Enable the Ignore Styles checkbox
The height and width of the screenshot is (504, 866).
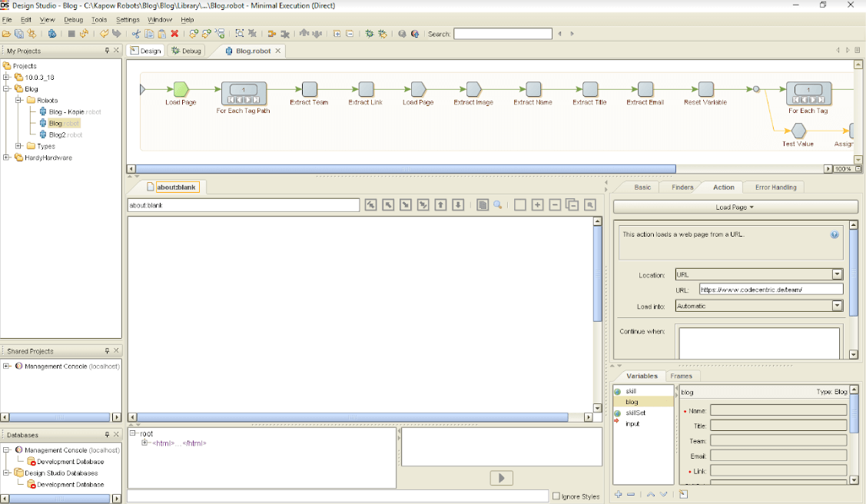point(556,496)
